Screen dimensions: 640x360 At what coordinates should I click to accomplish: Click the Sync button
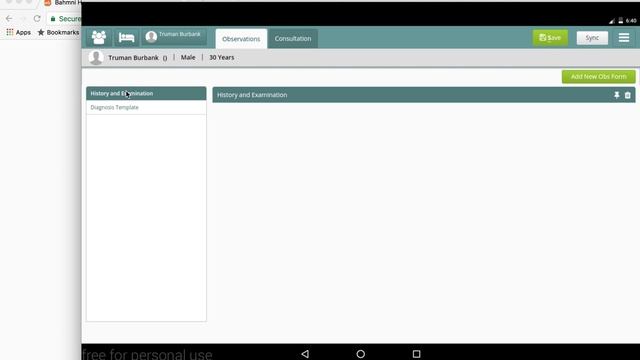[592, 38]
